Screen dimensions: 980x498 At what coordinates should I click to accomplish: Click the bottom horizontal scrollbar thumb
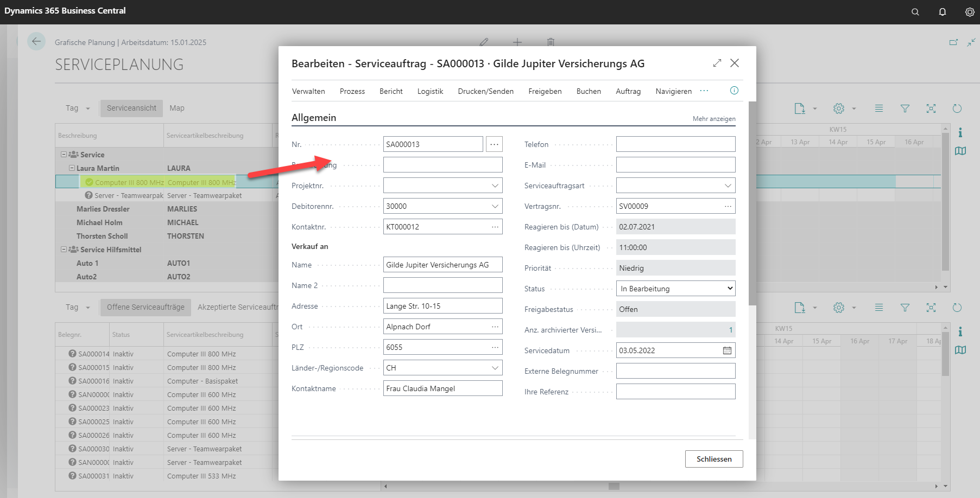coord(614,486)
